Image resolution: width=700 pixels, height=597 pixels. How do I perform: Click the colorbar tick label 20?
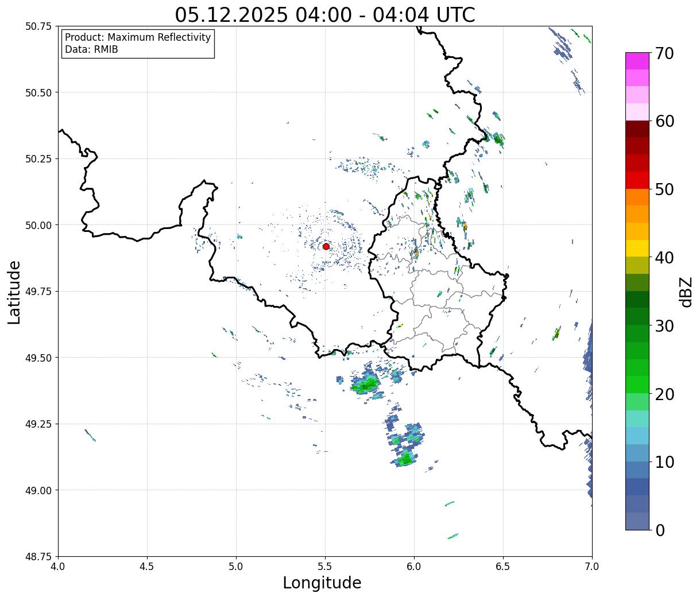[x=664, y=394]
